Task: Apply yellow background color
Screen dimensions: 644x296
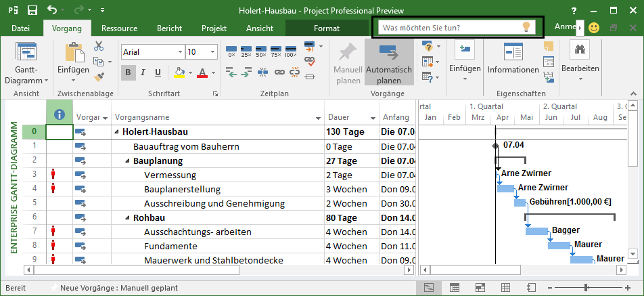Action: (179, 73)
